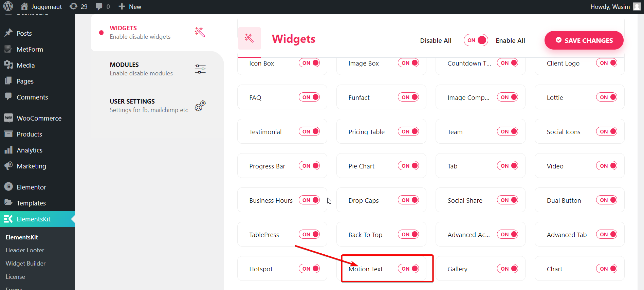
Task: Open the comments bubble icon in admin bar
Action: [x=99, y=6]
